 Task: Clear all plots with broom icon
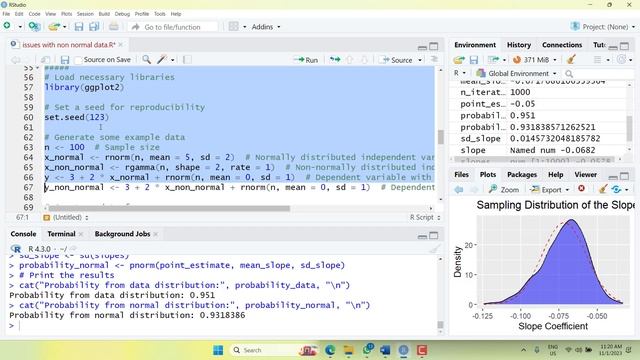click(603, 189)
